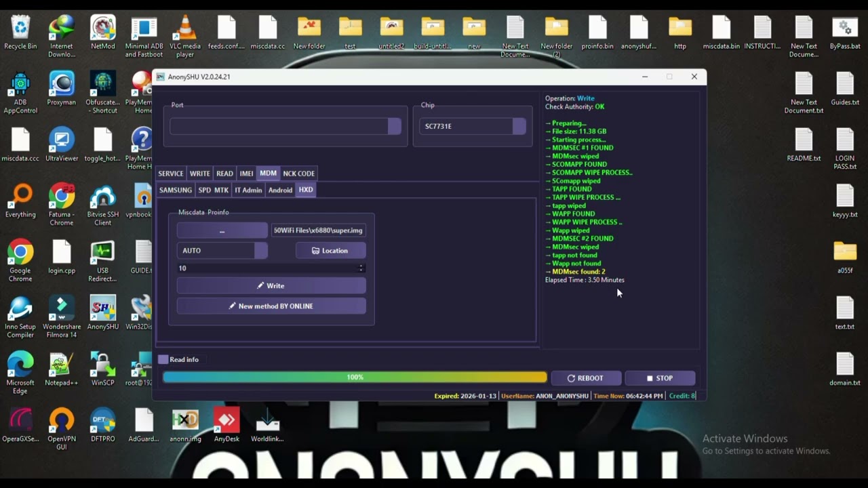Image resolution: width=868 pixels, height=488 pixels.
Task: Click the 100% progress bar
Action: click(355, 378)
